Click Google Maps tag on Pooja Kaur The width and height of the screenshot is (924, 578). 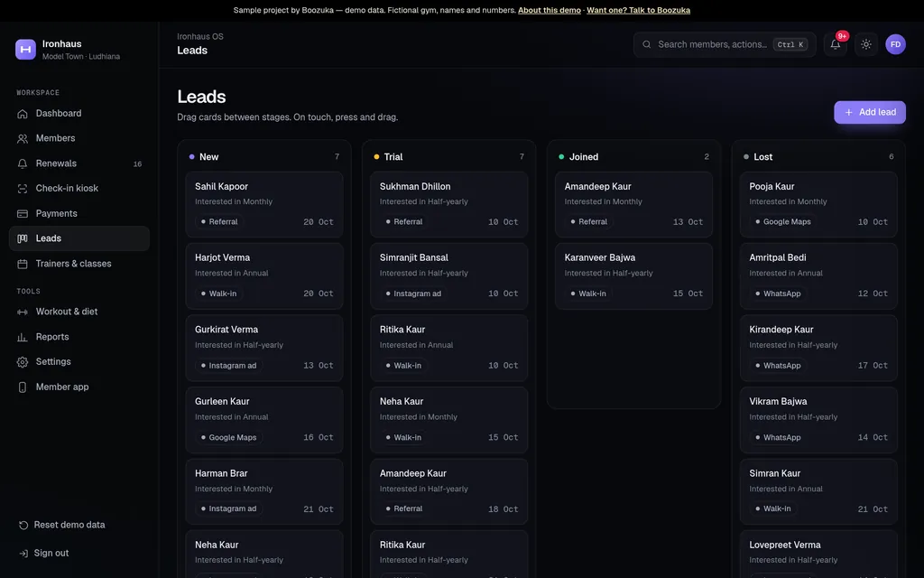point(783,222)
